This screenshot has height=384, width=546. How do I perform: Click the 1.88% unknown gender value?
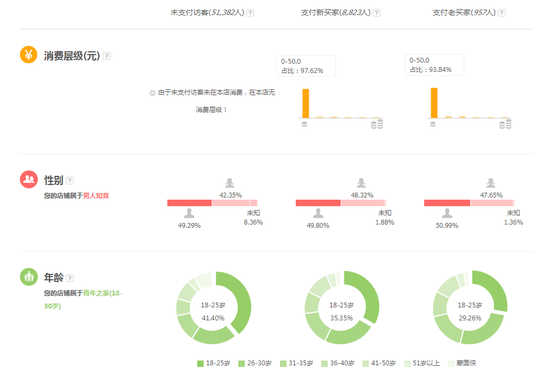[x=385, y=222]
